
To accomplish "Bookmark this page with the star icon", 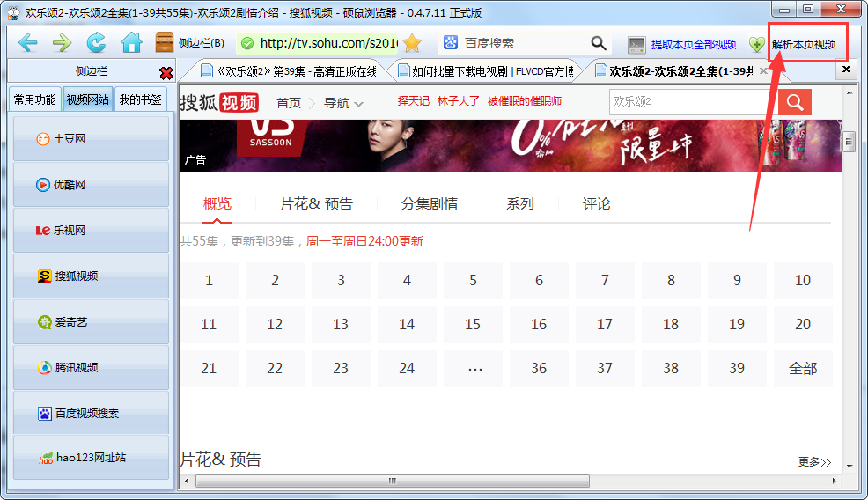I will [x=412, y=42].
